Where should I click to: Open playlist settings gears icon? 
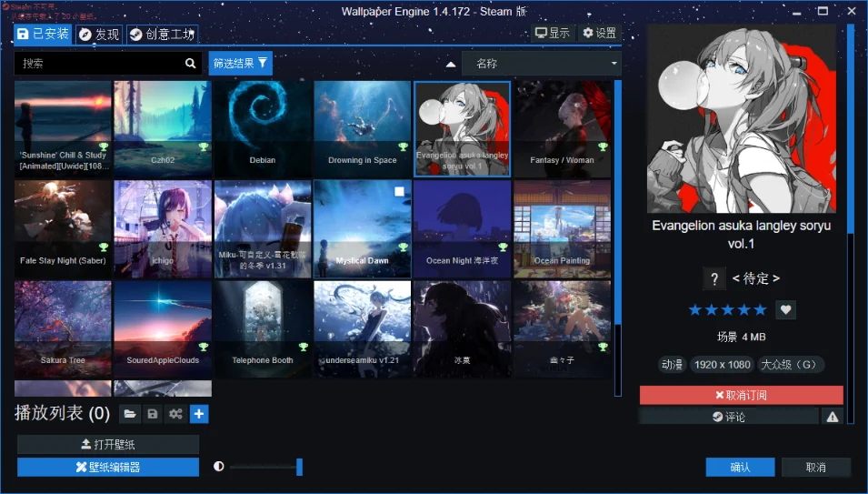click(175, 414)
